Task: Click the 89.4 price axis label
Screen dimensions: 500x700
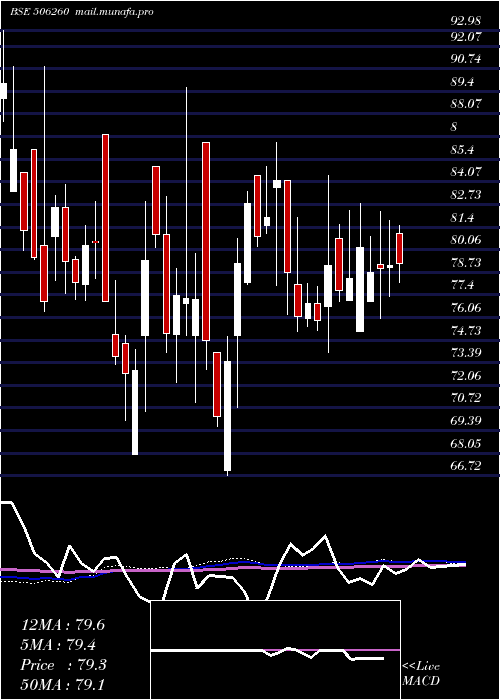Action: pos(462,82)
